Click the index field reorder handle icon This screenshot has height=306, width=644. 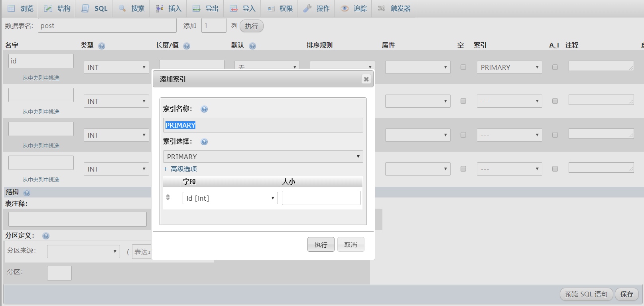168,197
